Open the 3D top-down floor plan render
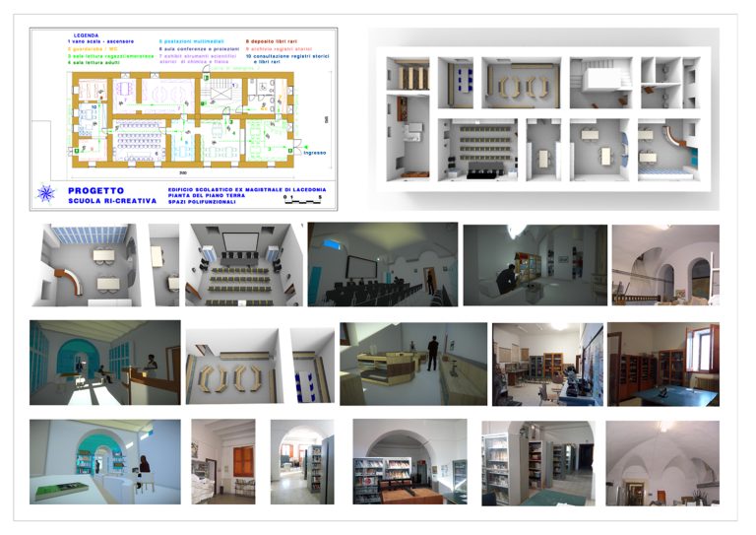Screen dimensions: 756x535 coord(543,117)
